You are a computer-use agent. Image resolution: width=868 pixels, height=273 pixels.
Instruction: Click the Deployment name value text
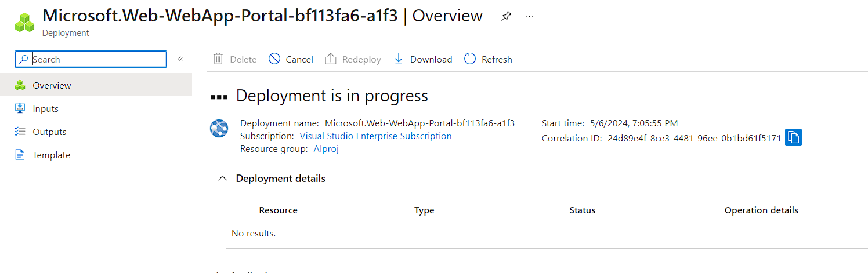419,123
